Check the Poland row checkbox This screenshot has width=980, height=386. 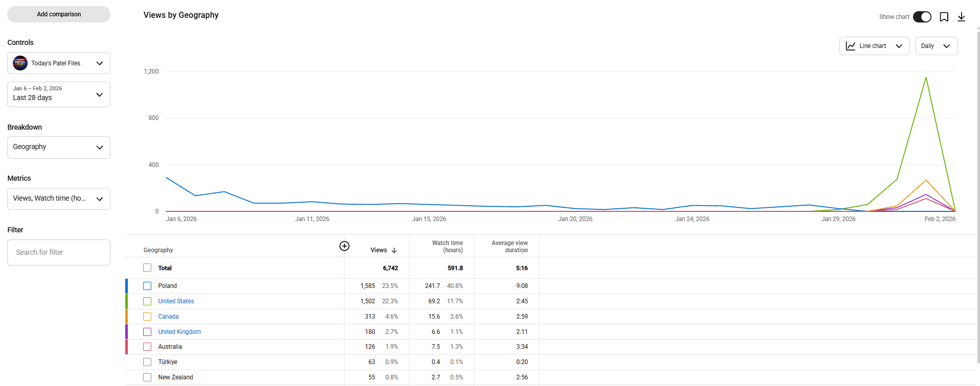(x=147, y=286)
